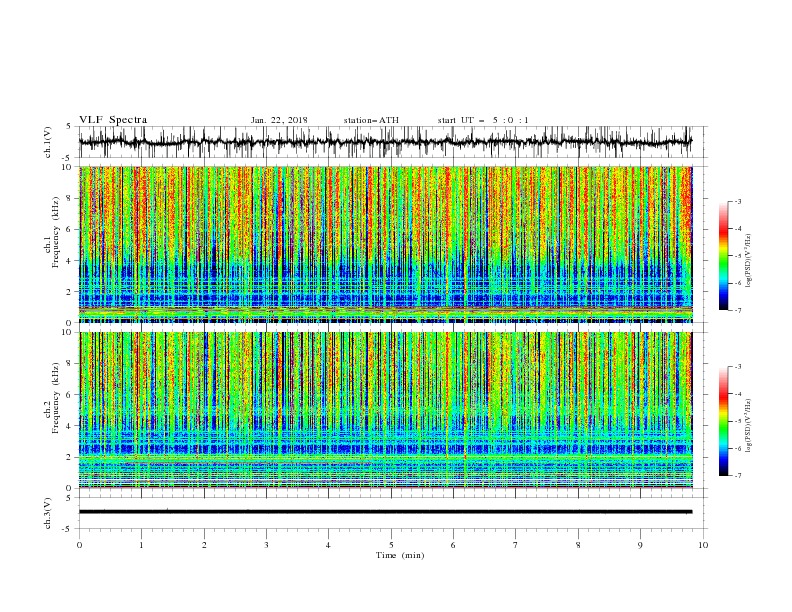Click the "5" tick on the time axis
The height and width of the screenshot is (612, 792).
[x=391, y=545]
